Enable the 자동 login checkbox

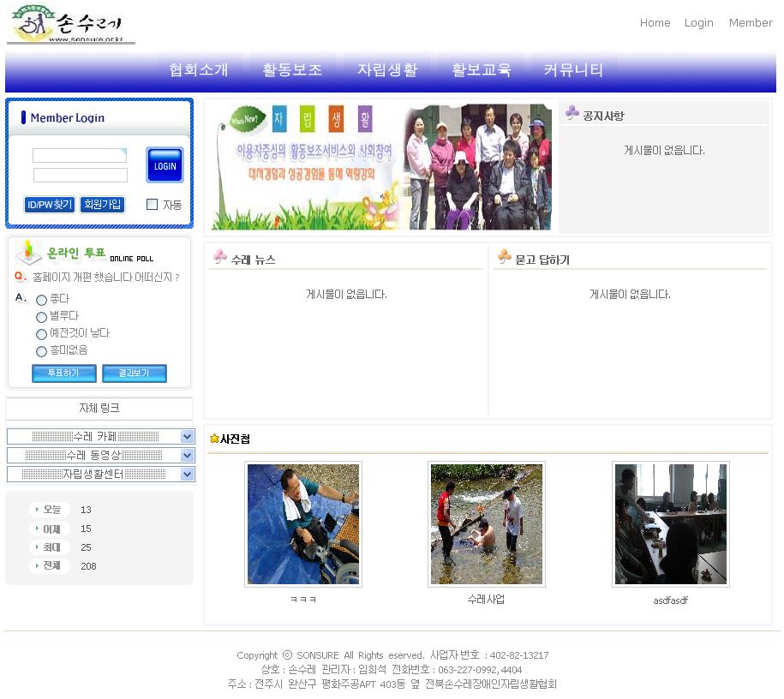pyautogui.click(x=153, y=205)
